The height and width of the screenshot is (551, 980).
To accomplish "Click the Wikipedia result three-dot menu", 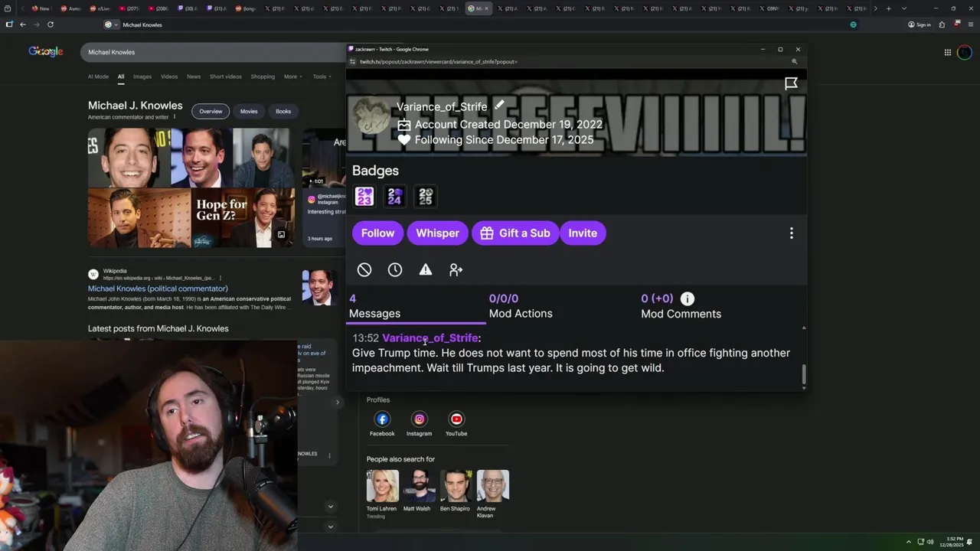I will tap(220, 278).
